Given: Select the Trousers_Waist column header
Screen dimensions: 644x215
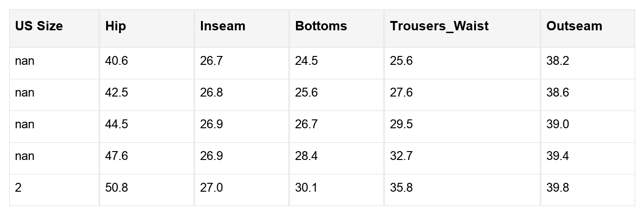Looking at the screenshot, I should point(439,26).
